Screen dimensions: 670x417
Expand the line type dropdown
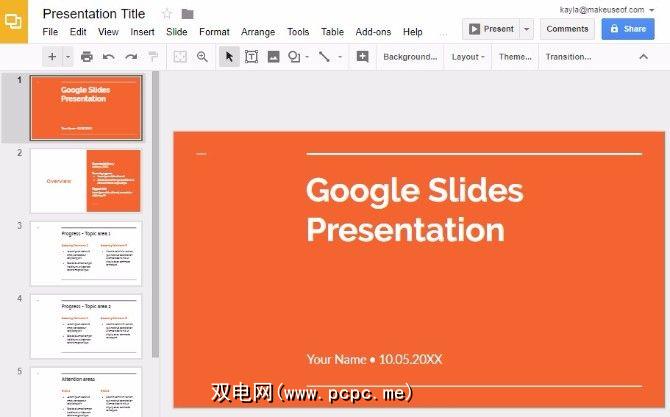pyautogui.click(x=340, y=57)
